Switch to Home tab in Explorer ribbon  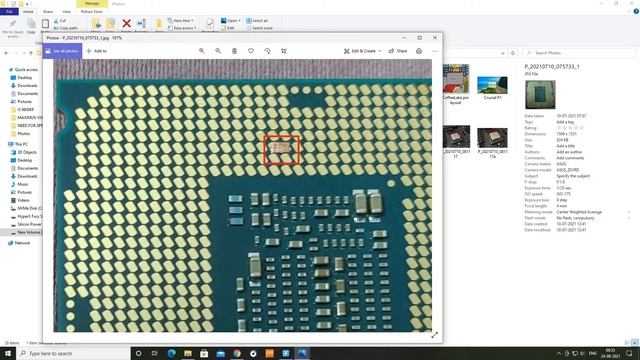pos(28,11)
